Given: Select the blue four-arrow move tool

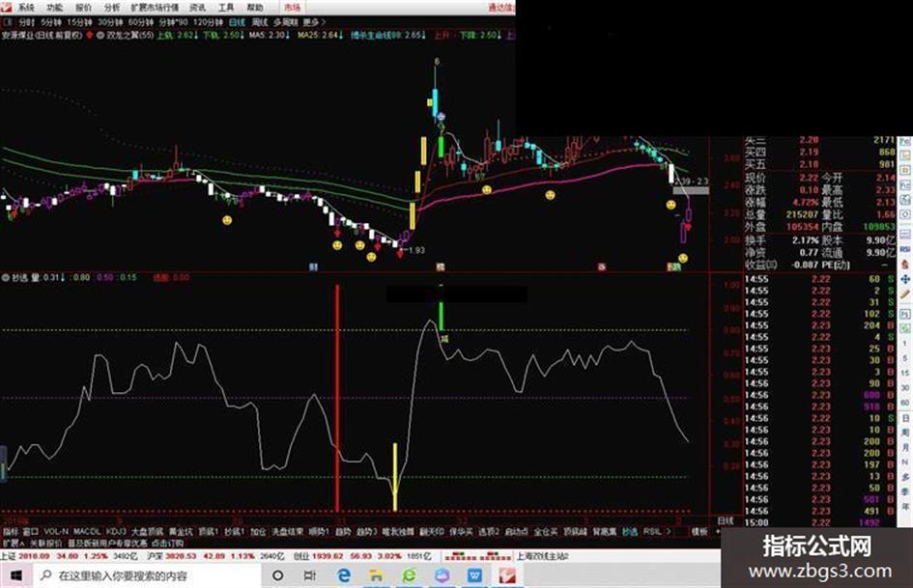Looking at the screenshot, I should [x=905, y=279].
